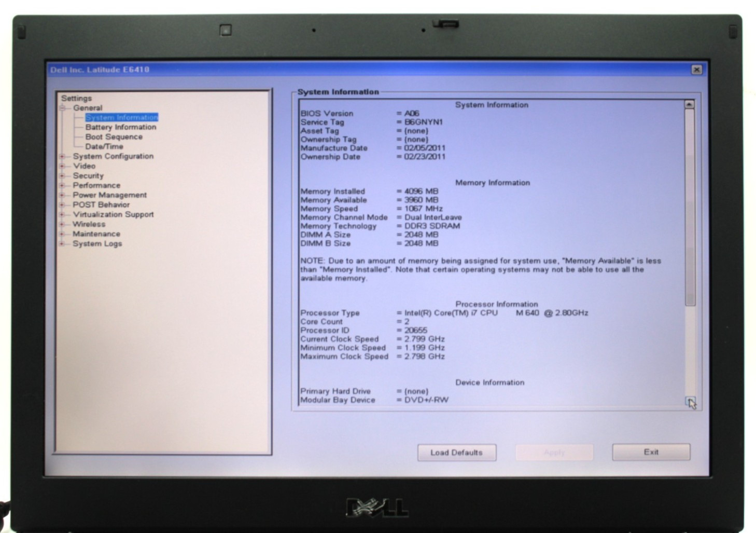Close the BIOS setup window
The width and height of the screenshot is (756, 533).
[x=696, y=70]
